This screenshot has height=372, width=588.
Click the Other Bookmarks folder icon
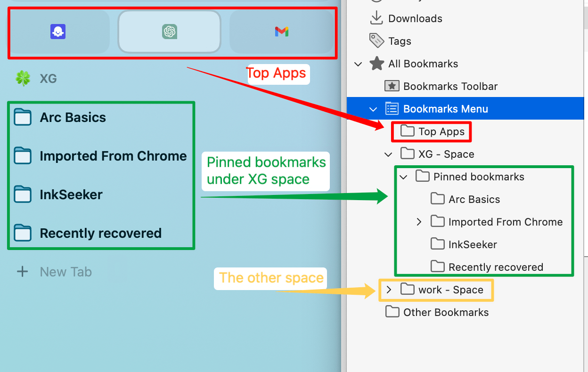pyautogui.click(x=392, y=312)
